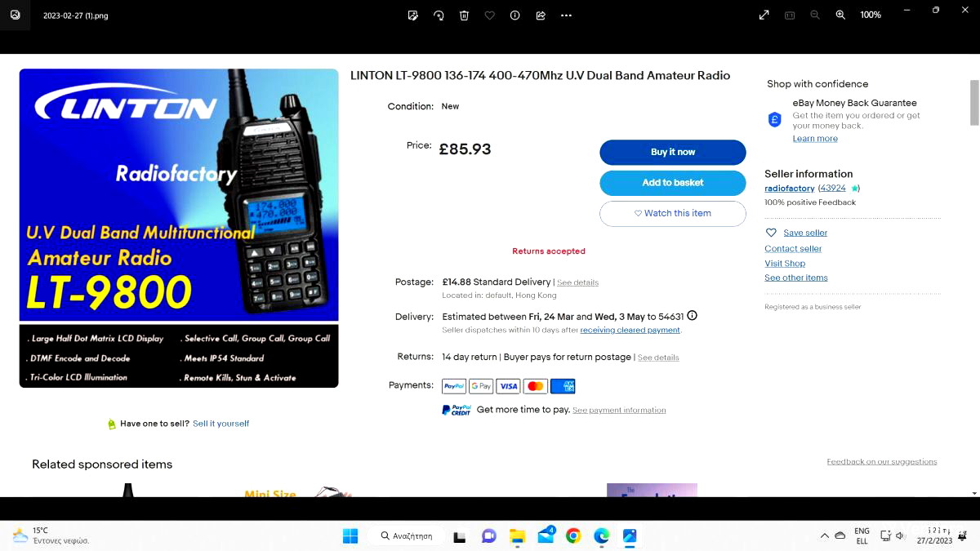Enter fullscreen with the diagonal arrows icon
Viewport: 980px width, 551px height.
[x=764, y=15]
